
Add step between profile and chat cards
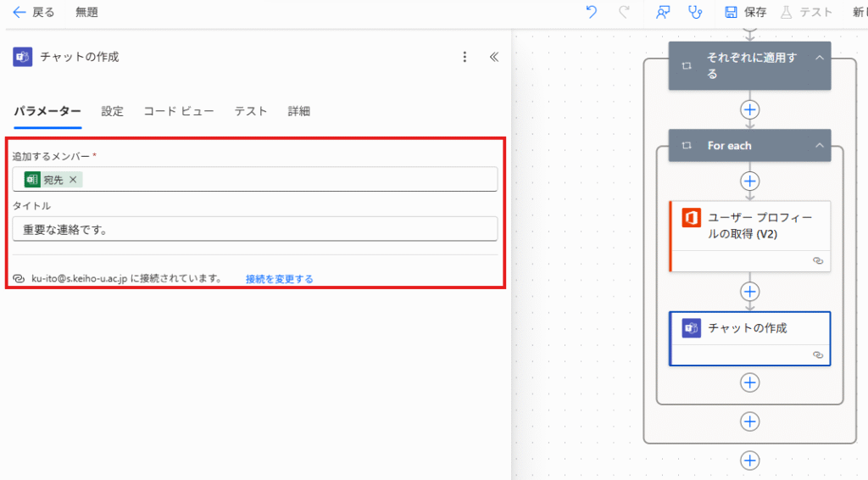tap(749, 292)
